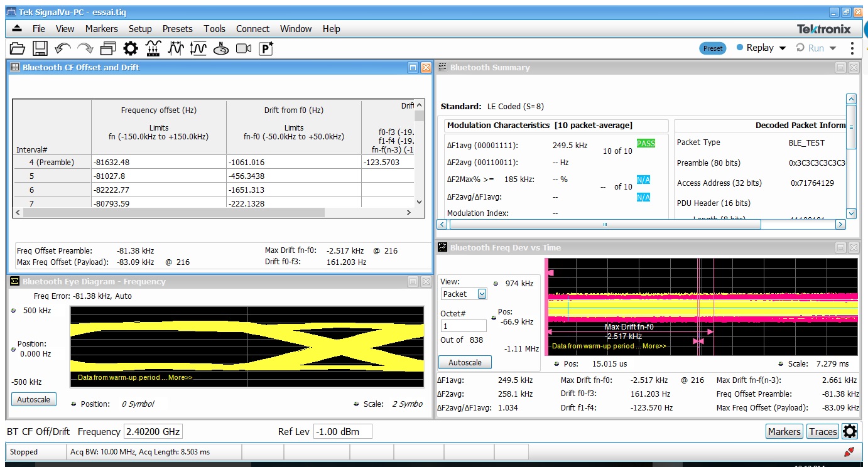Click the Octet# input field
This screenshot has height=467, width=868.
pos(463,326)
